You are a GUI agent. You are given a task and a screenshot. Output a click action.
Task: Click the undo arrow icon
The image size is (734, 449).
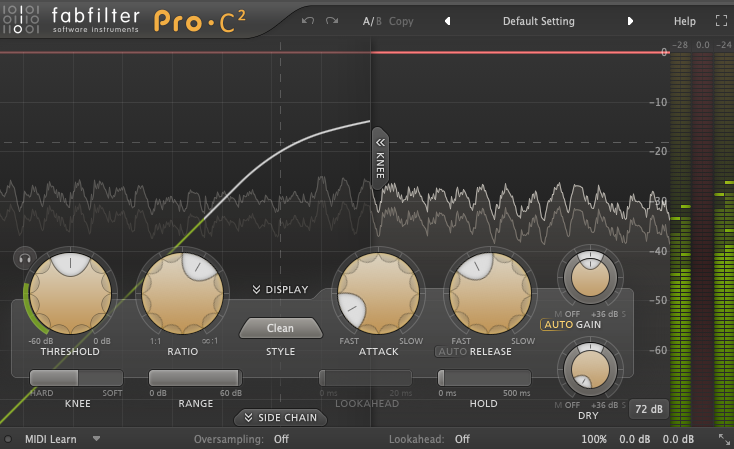tap(308, 21)
